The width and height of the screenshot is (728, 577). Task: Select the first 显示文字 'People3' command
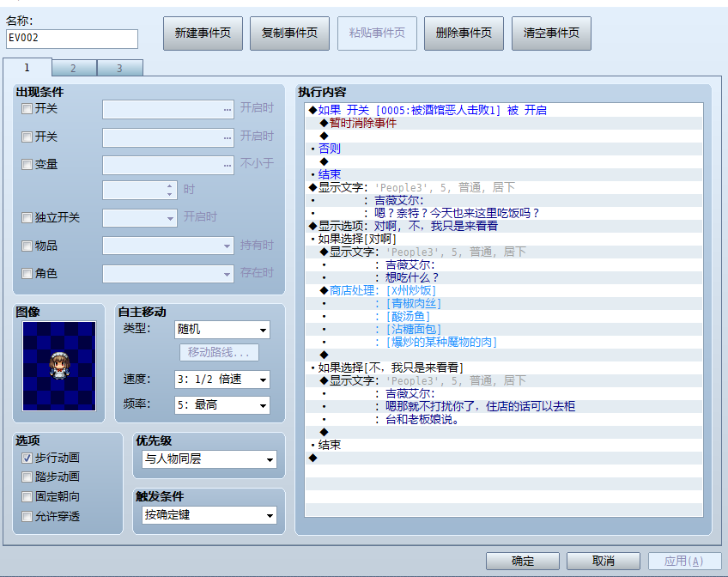(504, 187)
